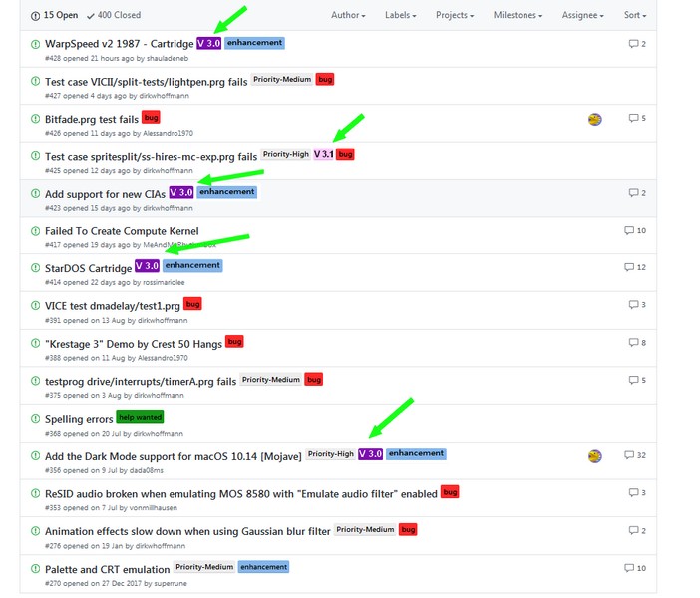
Task: Open issue about lightpen.prg test failing
Action: (x=146, y=82)
